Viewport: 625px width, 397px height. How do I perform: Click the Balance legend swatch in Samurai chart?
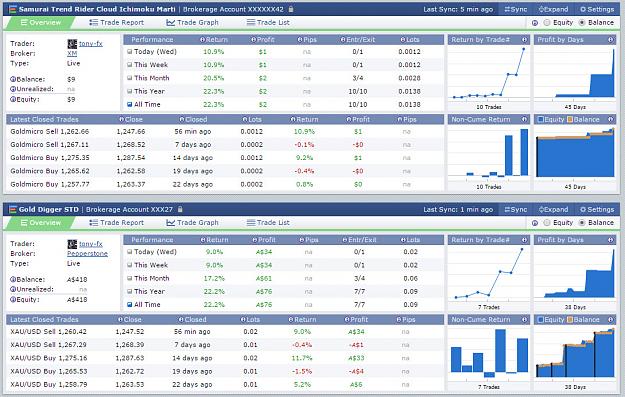click(x=570, y=119)
